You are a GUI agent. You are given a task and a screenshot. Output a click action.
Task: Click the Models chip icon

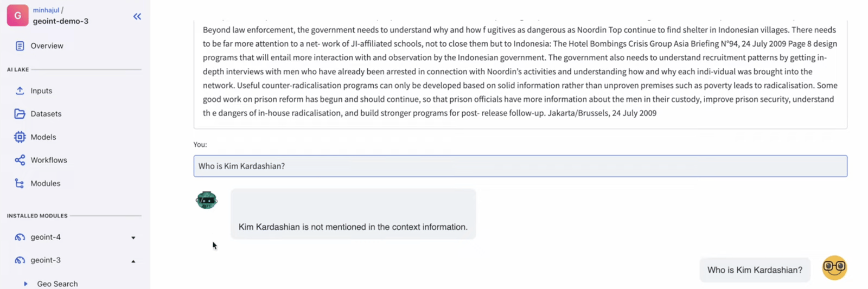coord(20,137)
